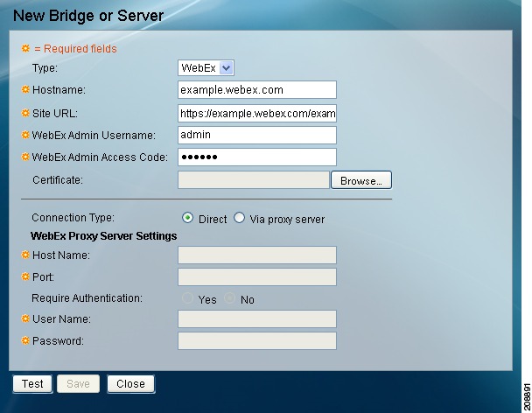Focus the WebEx Admin Username field

257,135
